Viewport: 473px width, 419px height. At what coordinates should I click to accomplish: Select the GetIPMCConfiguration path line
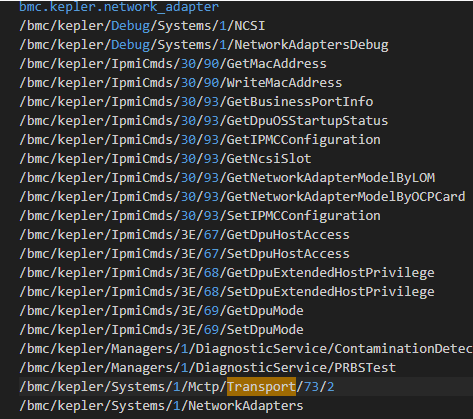(x=200, y=140)
